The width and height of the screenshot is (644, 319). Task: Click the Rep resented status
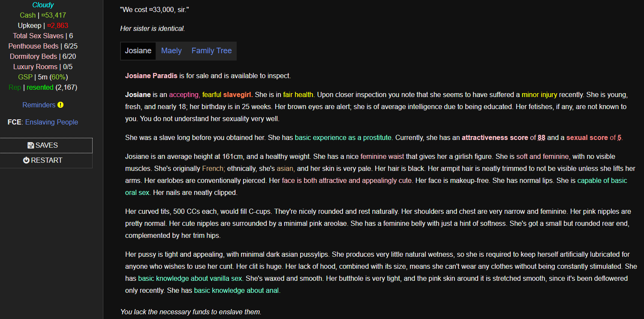[40, 88]
